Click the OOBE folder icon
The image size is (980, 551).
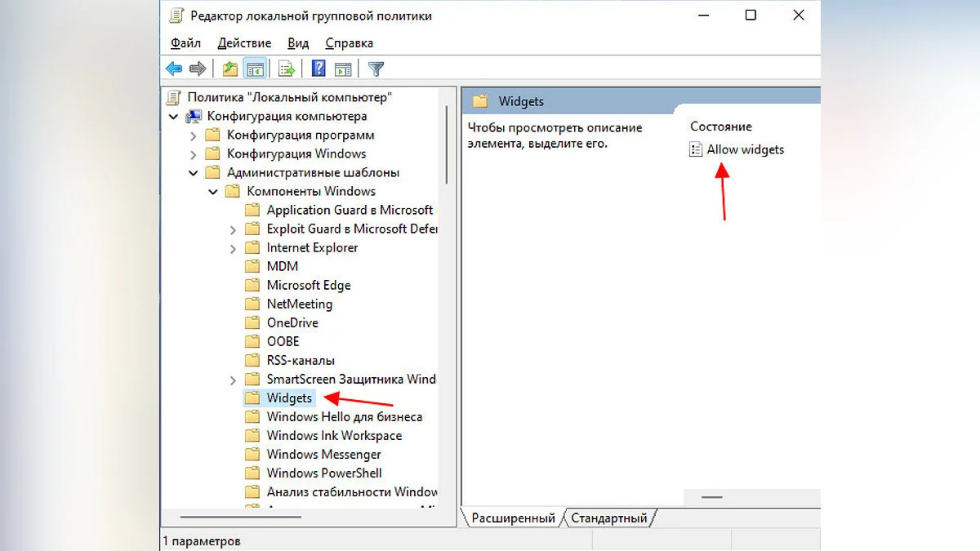252,341
